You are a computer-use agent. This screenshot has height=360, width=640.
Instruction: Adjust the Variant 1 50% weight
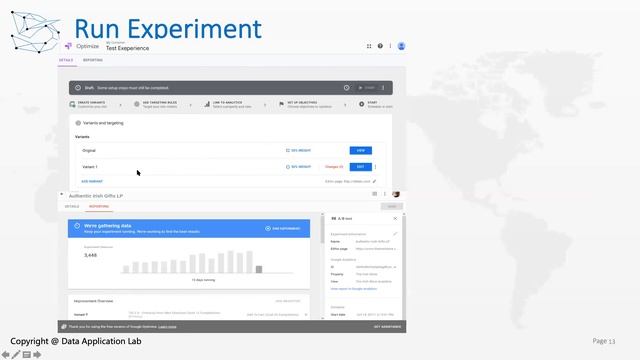298,167
